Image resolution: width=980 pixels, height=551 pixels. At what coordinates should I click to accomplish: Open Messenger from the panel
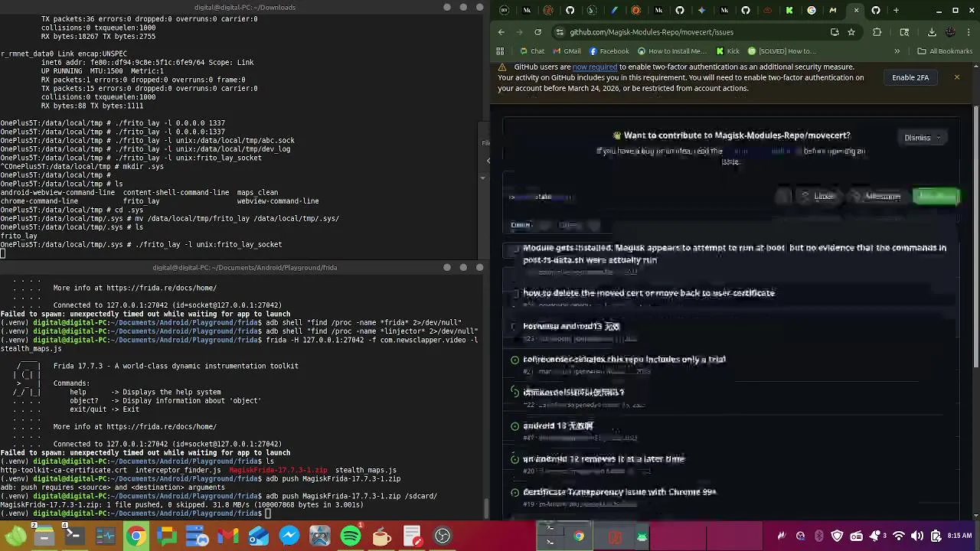coord(289,536)
